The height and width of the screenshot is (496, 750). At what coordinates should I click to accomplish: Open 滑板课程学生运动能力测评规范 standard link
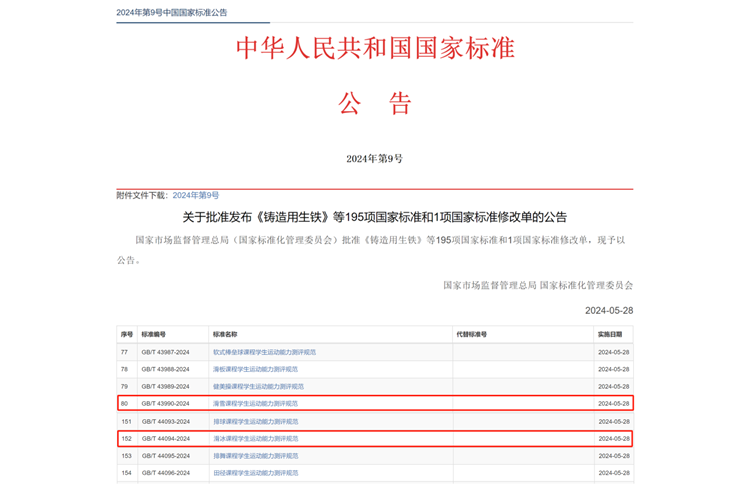pyautogui.click(x=258, y=369)
